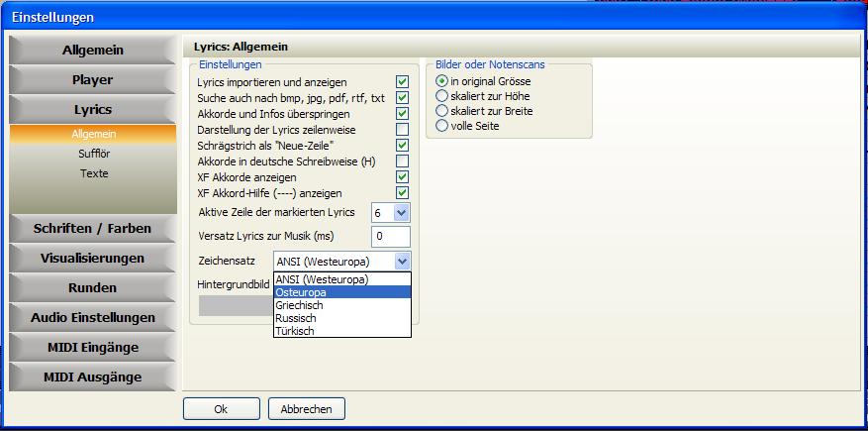The width and height of the screenshot is (868, 431).
Task: Select 'volle Seite' radio option
Action: click(x=442, y=126)
